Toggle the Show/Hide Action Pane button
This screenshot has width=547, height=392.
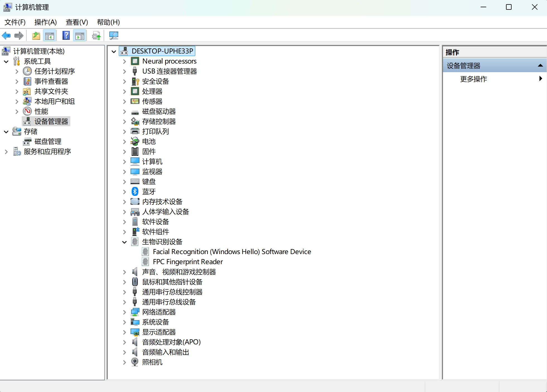(80, 36)
